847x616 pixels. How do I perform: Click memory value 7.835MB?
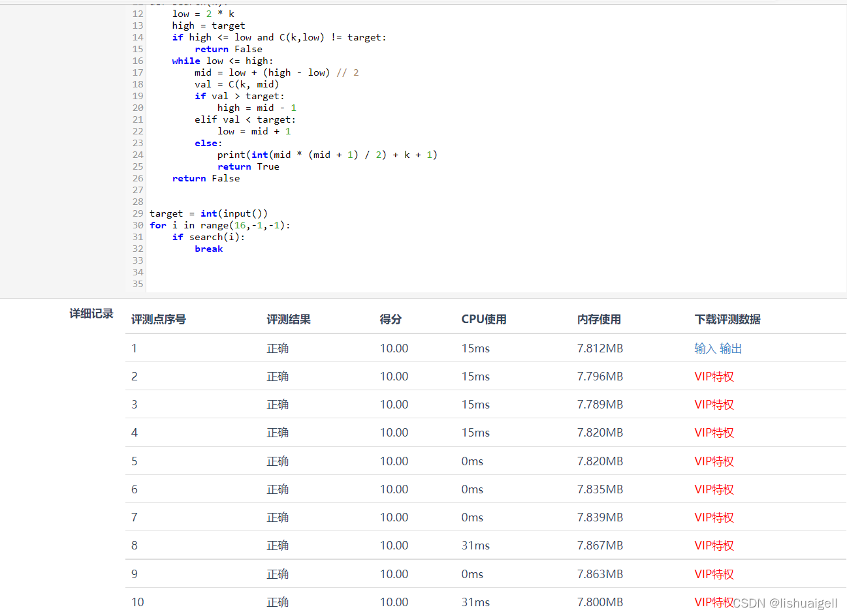coord(600,489)
